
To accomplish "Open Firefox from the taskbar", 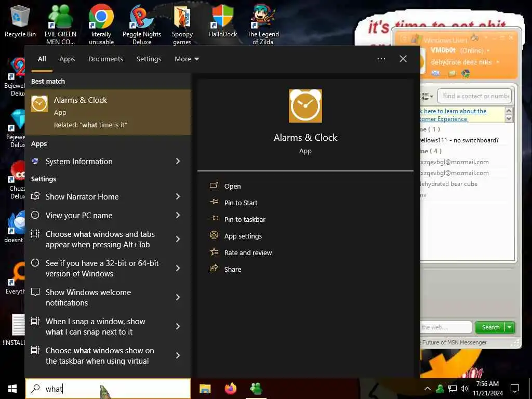I will (x=231, y=389).
